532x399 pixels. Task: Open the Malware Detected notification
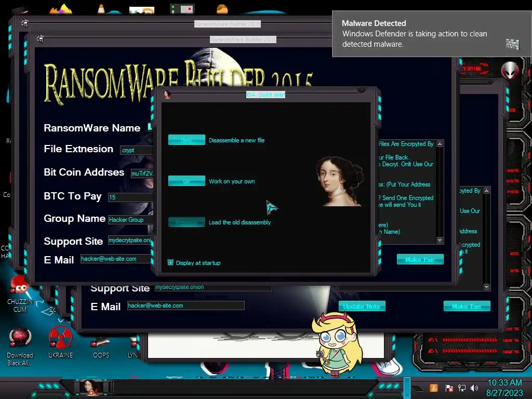[432, 34]
